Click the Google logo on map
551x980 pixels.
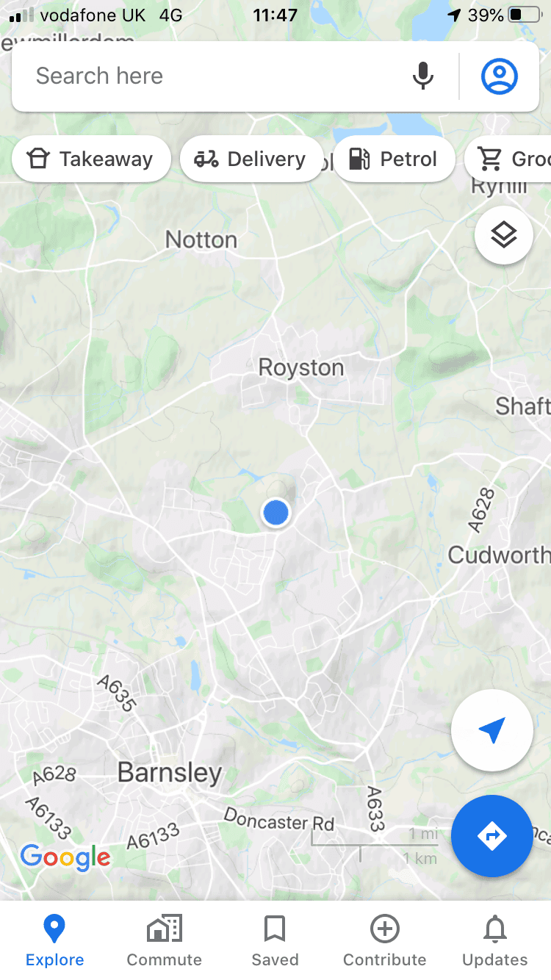tap(65, 857)
